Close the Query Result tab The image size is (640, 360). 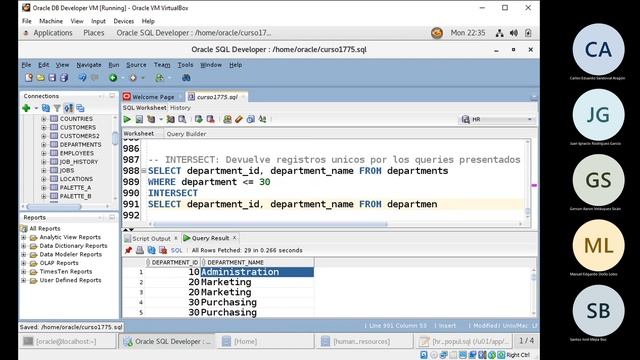coord(235,238)
